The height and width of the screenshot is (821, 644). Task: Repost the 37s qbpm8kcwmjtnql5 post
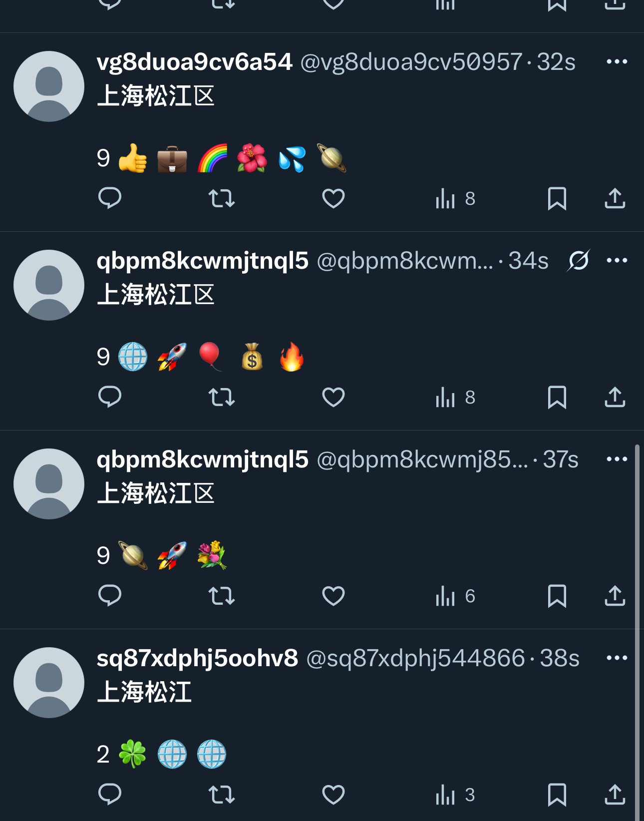pos(222,596)
